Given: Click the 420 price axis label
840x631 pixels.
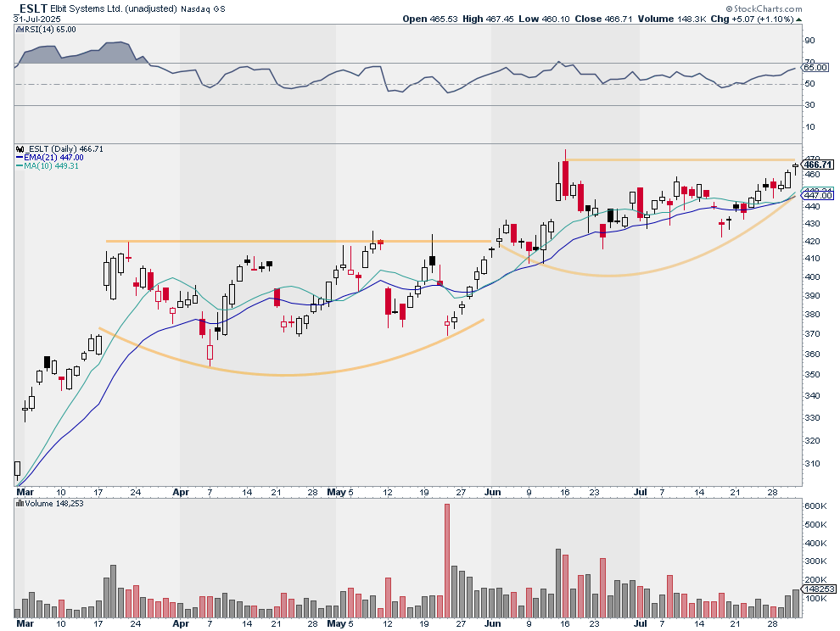Looking at the screenshot, I should 812,242.
